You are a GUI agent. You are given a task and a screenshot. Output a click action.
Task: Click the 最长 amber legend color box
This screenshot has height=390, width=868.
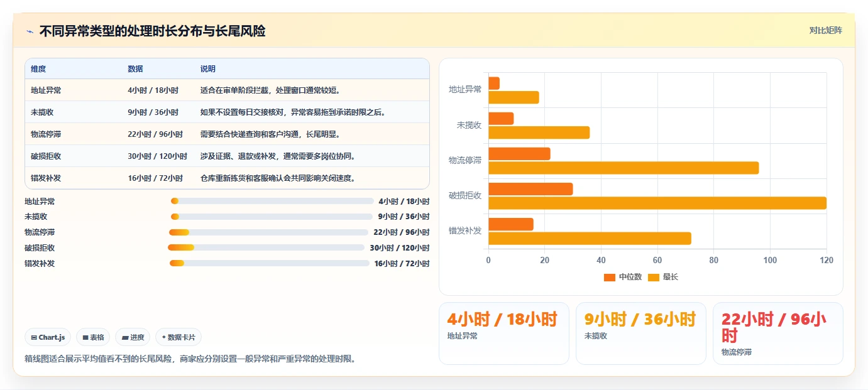point(653,278)
